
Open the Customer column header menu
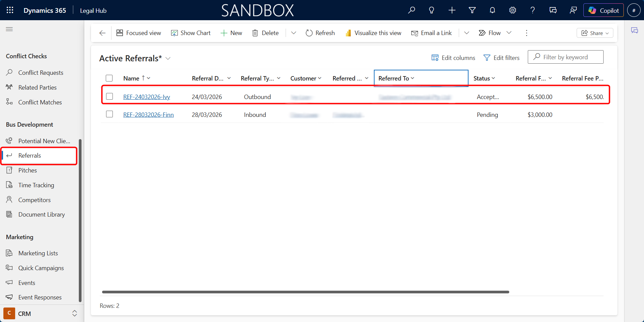pyautogui.click(x=306, y=78)
